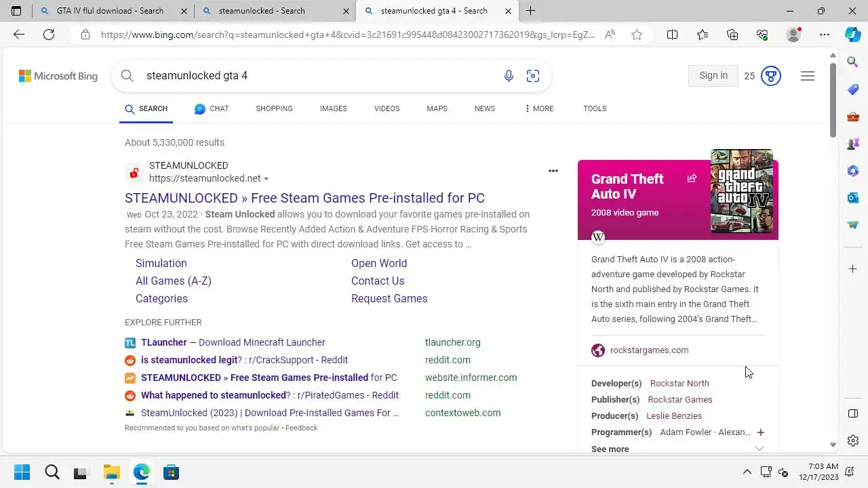Click the Sign in button
The height and width of the screenshot is (488, 868).
coord(713,76)
